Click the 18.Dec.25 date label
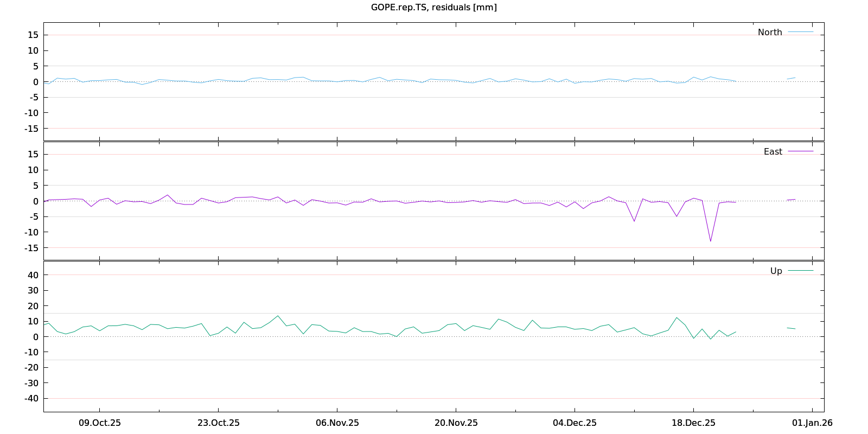This screenshot has height=434, width=868. click(x=693, y=423)
